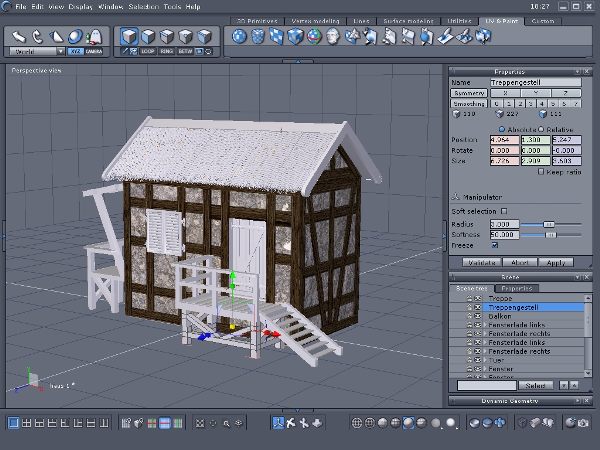Screen dimensions: 600x450
Task: Click the Smoothing button
Action: (469, 103)
